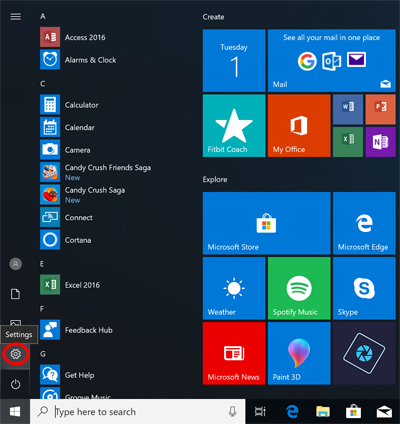Click the Type here to search box
This screenshot has height=424, width=400.
(x=137, y=412)
